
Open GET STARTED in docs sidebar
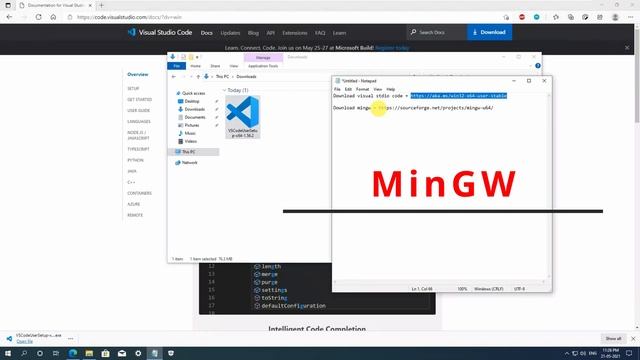point(139,100)
